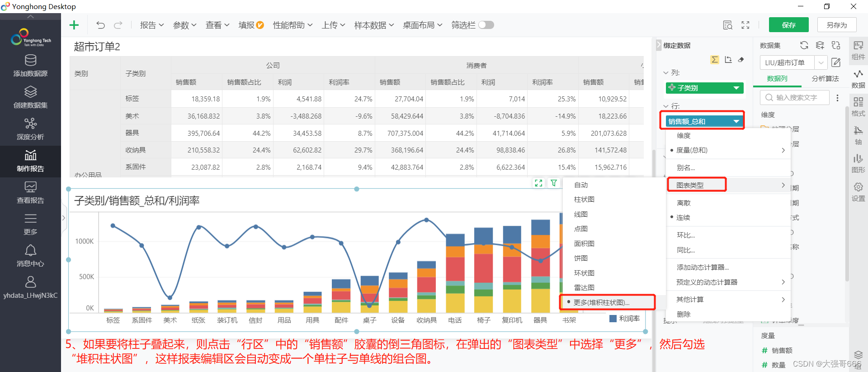
Task: Click the add dataset layers-plus icon
Action: click(x=820, y=45)
